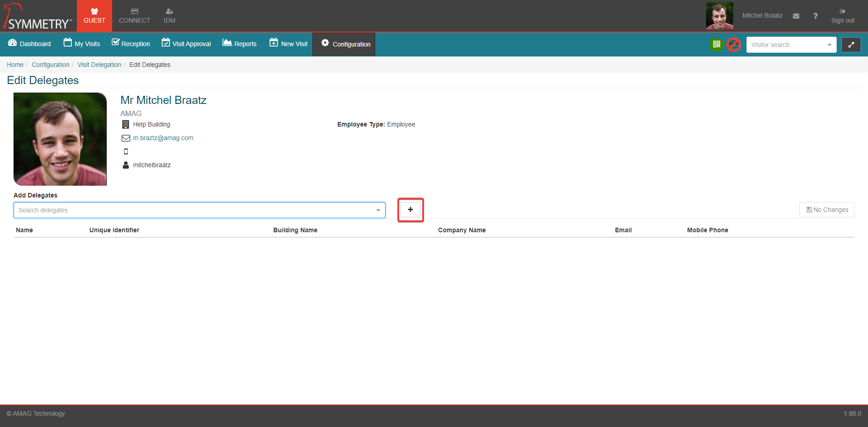Open the Reception page
Screen dimensions: 868x427
tap(131, 44)
